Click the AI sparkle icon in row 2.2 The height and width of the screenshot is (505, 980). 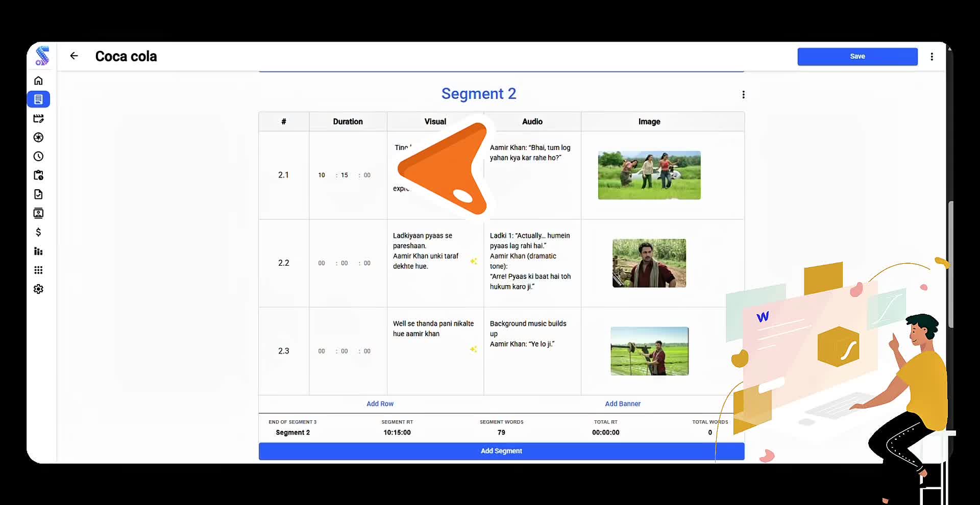pos(474,261)
